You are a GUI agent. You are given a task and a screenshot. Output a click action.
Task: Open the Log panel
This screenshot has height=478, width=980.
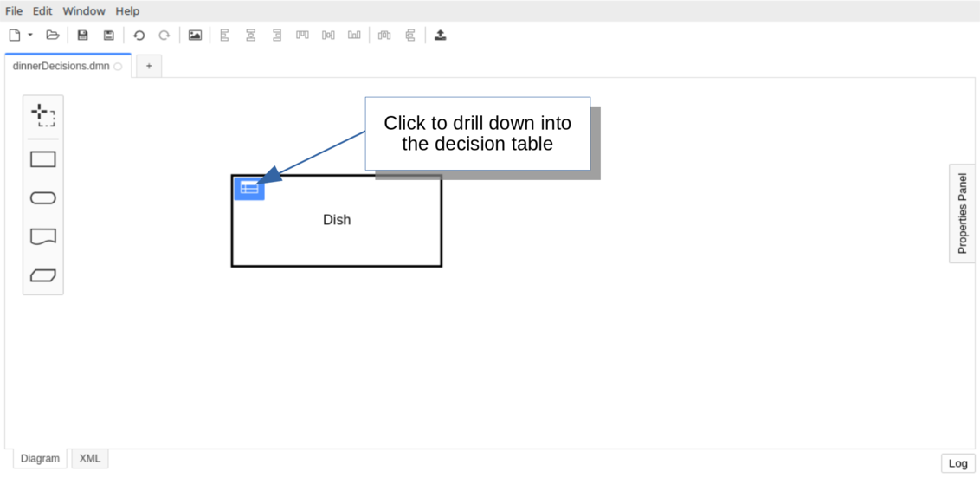957,463
